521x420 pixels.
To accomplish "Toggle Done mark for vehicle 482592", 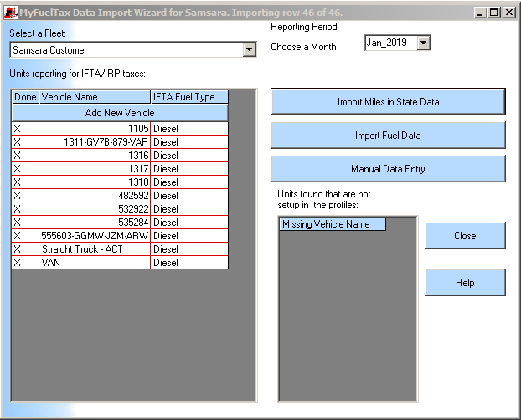I will pos(25,196).
